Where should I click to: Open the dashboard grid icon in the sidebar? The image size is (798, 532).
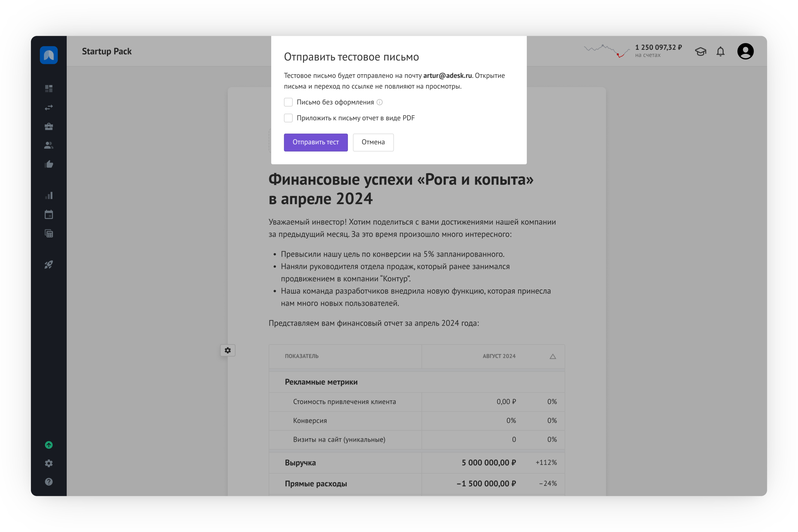(49, 88)
